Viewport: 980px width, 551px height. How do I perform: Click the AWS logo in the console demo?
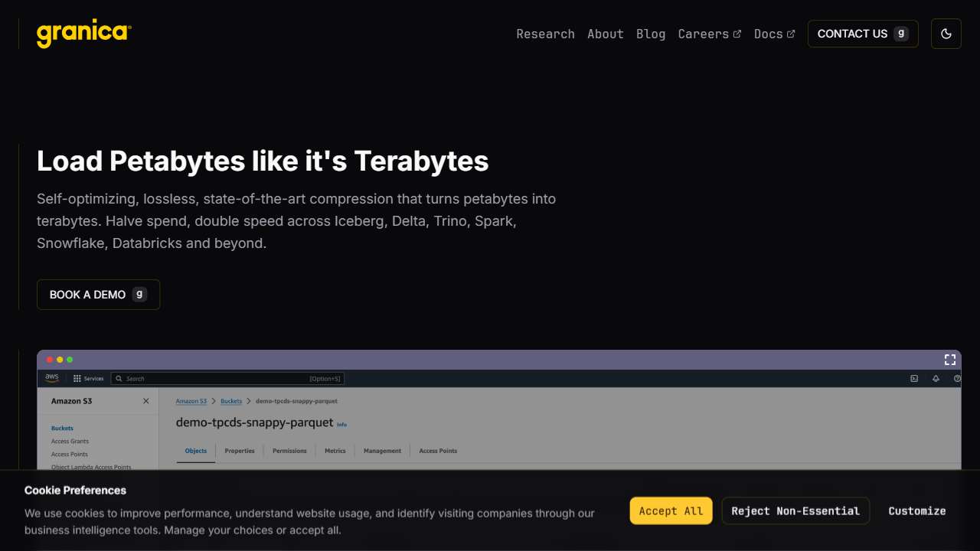click(x=52, y=378)
